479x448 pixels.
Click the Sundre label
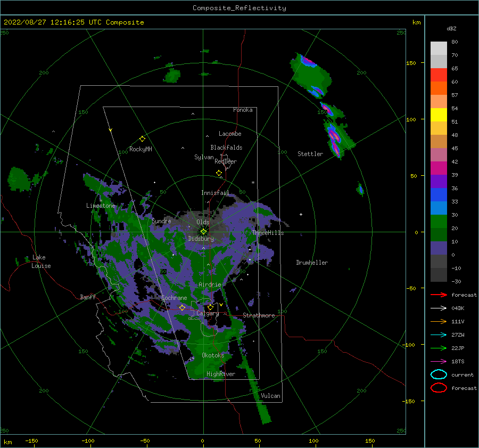tap(161, 221)
